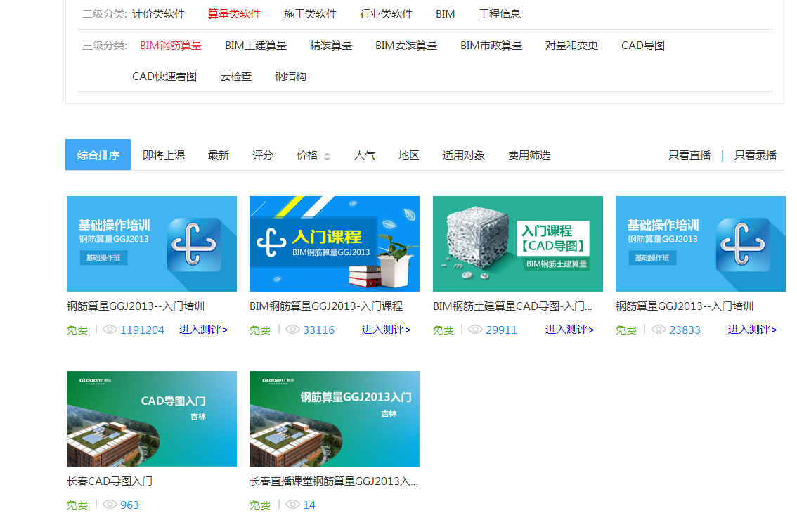Open 入门课程 BIM钢筋算量GGJ2013 thumbnail
Screen dimensions: 797x532
[335, 244]
